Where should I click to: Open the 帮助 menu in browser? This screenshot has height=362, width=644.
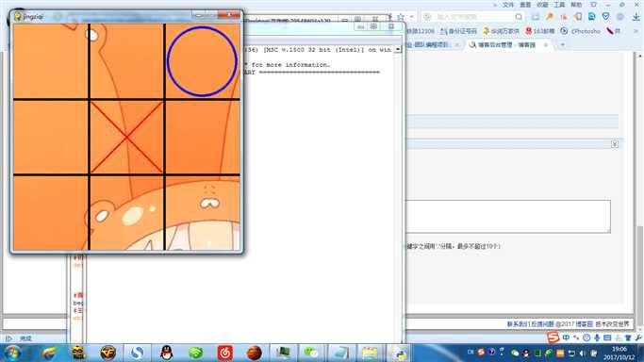coord(576,5)
